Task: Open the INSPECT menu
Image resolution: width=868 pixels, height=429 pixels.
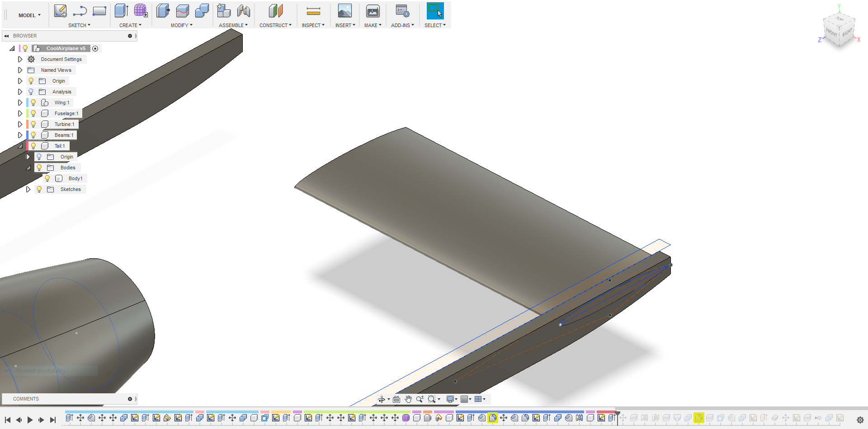Action: coord(313,25)
